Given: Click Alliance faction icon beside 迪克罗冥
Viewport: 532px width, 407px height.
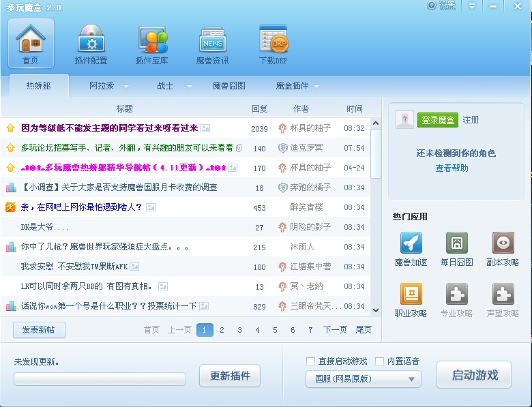Looking at the screenshot, I should [x=282, y=148].
